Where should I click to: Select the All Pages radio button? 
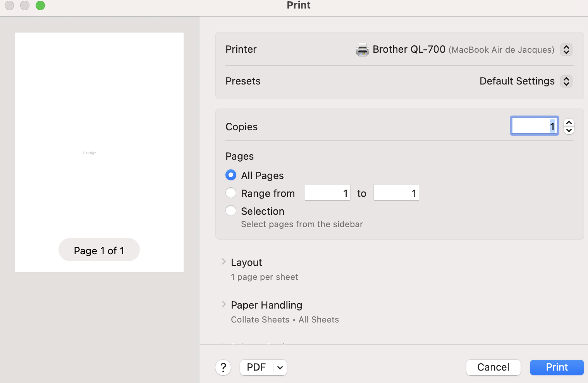tap(231, 175)
